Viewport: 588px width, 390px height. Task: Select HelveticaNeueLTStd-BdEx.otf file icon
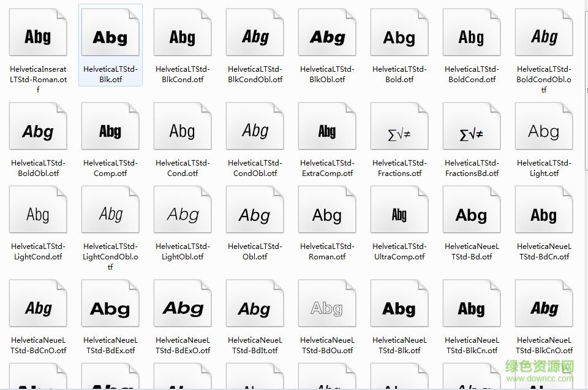[x=110, y=304]
